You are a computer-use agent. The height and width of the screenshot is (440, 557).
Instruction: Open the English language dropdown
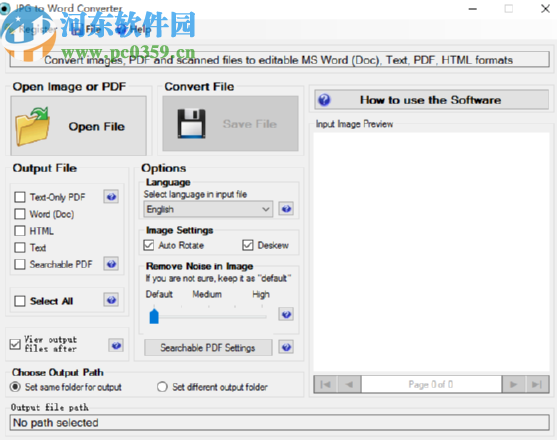coord(208,209)
